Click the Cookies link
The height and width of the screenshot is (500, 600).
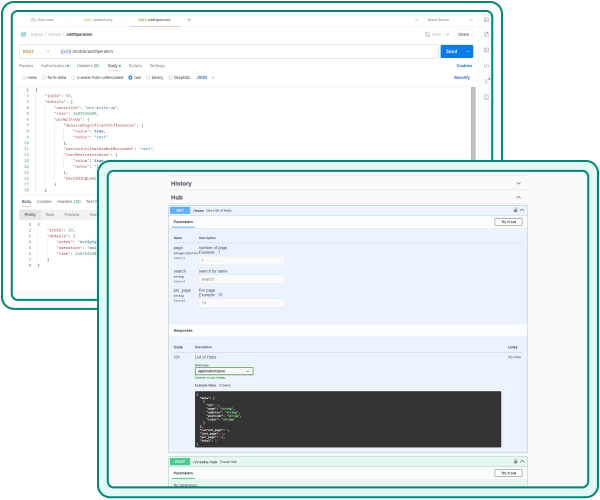[x=464, y=64]
